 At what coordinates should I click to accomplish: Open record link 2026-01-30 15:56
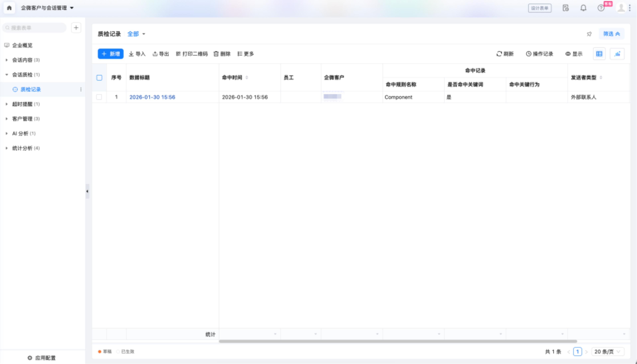pos(152,97)
